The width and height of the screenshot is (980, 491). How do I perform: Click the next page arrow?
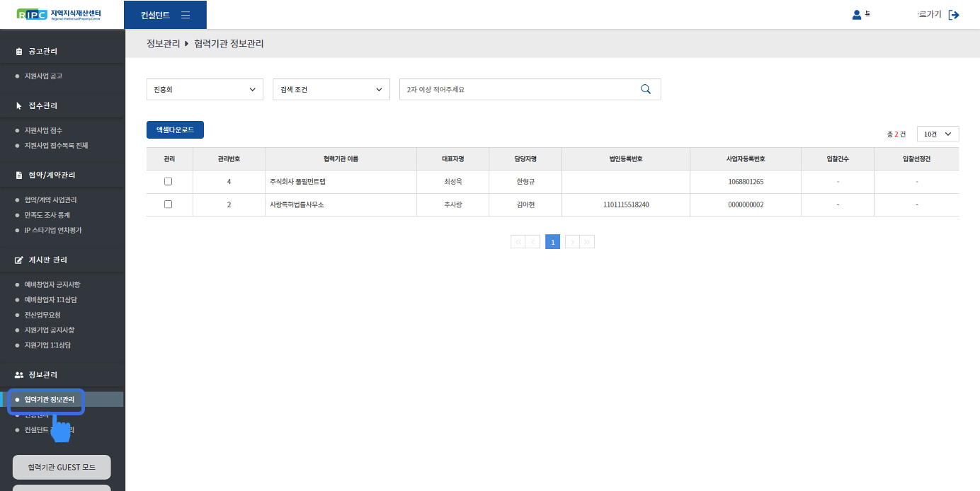572,242
